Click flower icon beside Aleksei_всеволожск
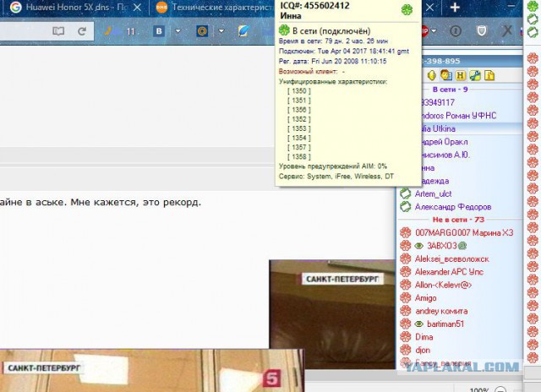Screen dimensions: 541x392 tap(406, 259)
